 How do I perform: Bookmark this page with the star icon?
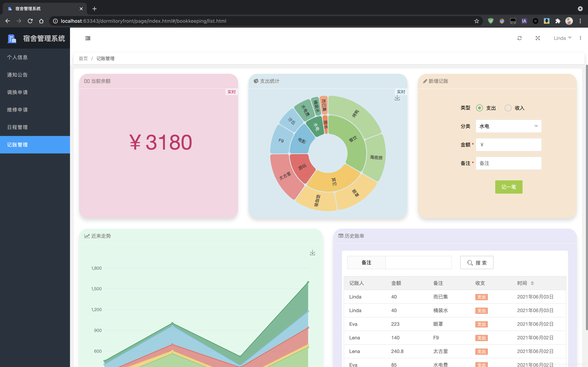pyautogui.click(x=477, y=21)
